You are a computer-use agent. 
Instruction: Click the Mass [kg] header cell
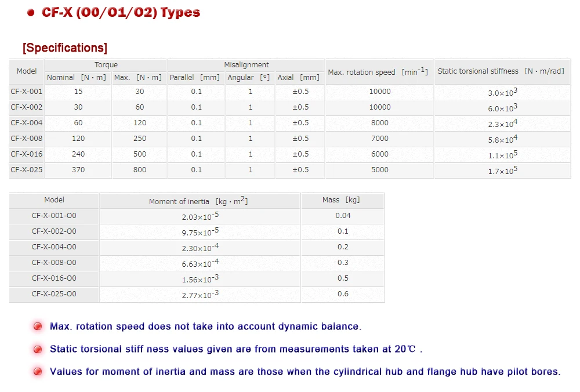(x=343, y=201)
